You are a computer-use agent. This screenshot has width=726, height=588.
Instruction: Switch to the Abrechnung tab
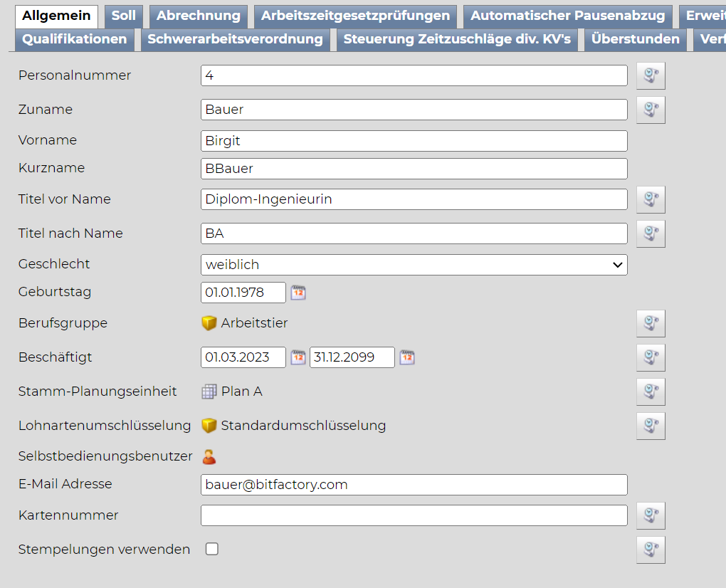pos(198,16)
